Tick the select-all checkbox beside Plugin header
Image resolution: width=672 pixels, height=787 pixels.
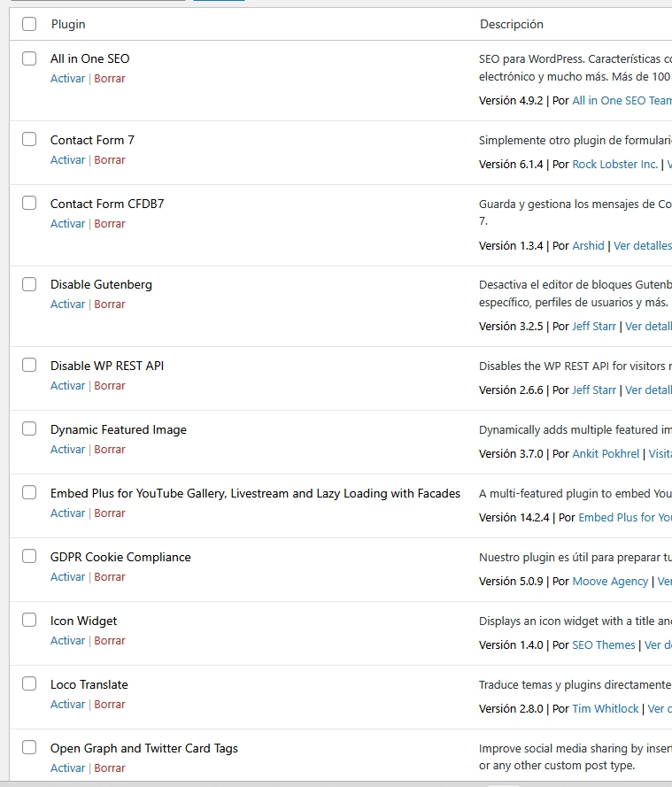coord(29,24)
